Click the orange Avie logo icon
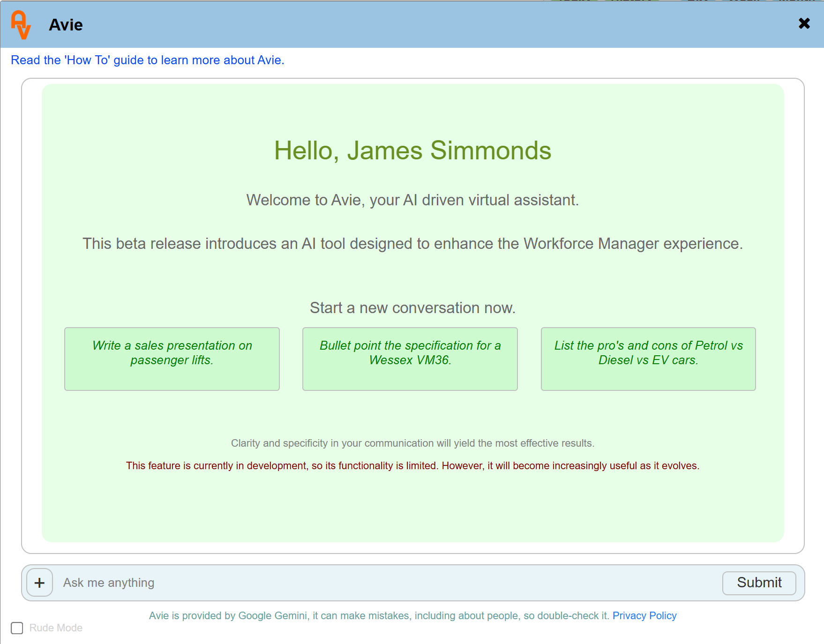The height and width of the screenshot is (644, 824). point(21,25)
